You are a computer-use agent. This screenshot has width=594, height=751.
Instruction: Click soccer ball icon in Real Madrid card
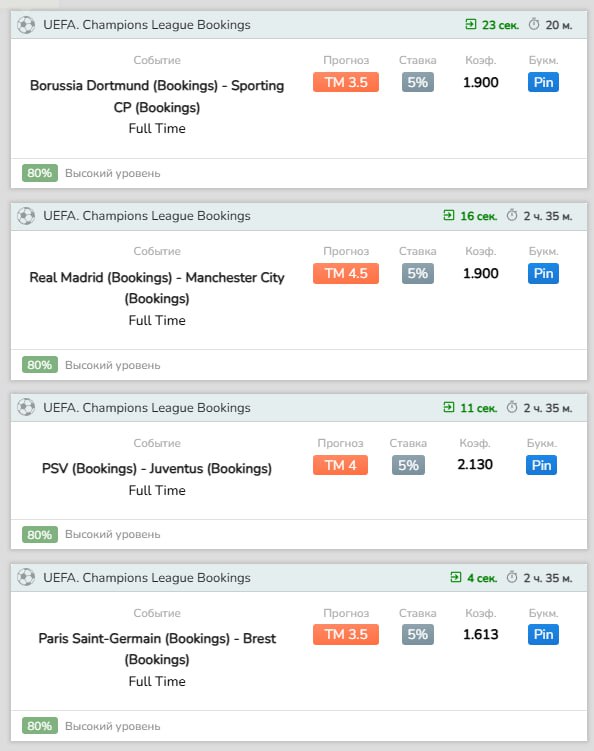coord(26,216)
